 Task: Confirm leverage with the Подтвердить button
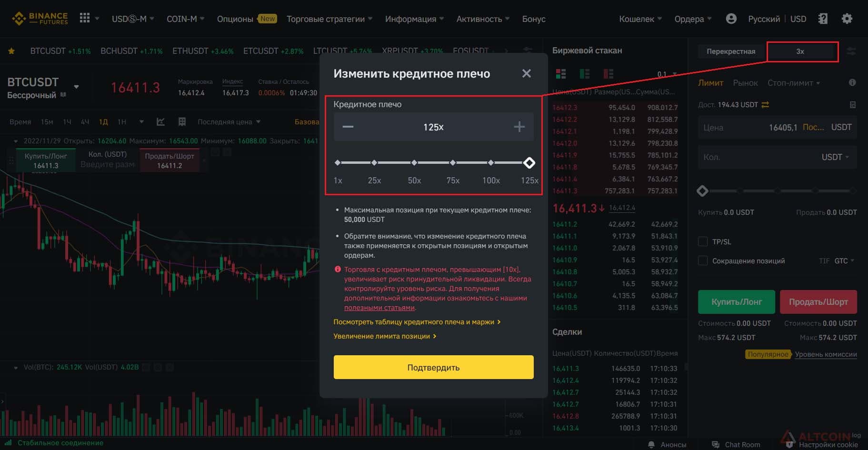(433, 367)
